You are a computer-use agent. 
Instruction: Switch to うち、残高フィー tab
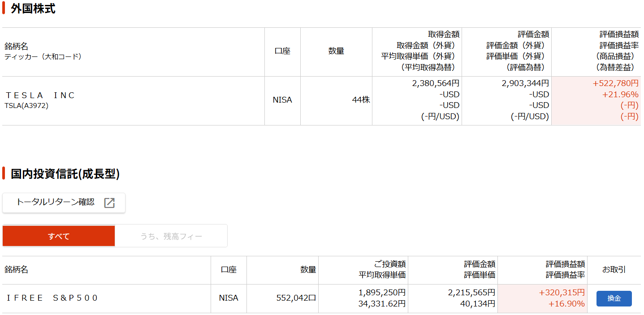tap(171, 236)
